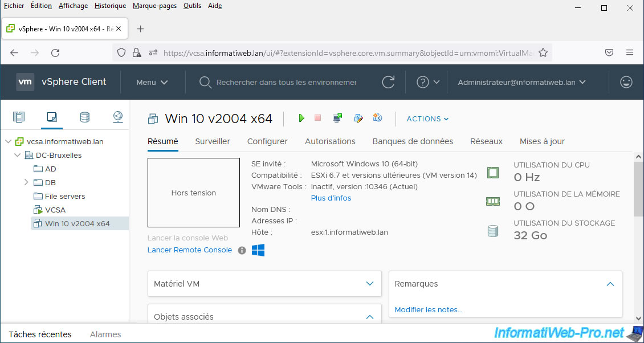Switch to VMs and Templates inventory view

pos(52,117)
